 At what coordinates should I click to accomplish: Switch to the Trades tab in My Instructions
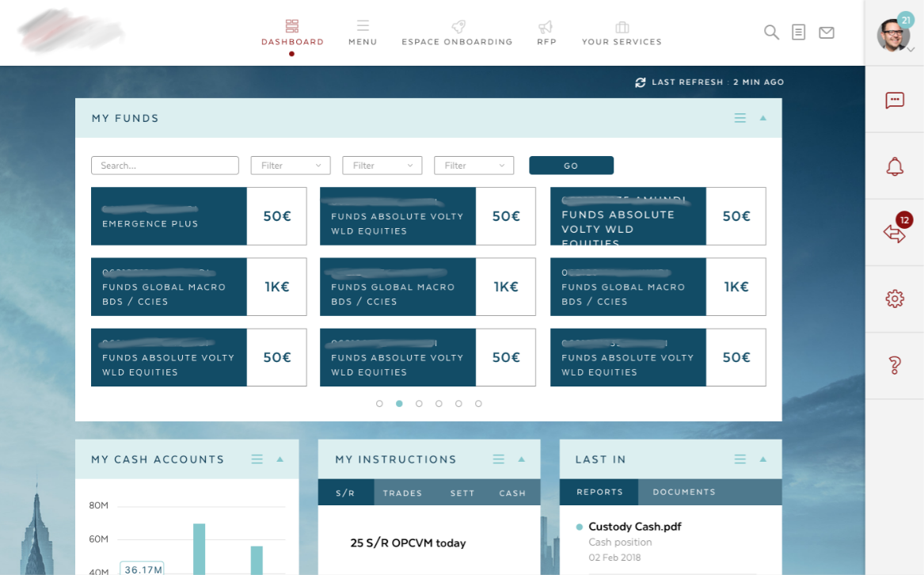[x=403, y=492]
